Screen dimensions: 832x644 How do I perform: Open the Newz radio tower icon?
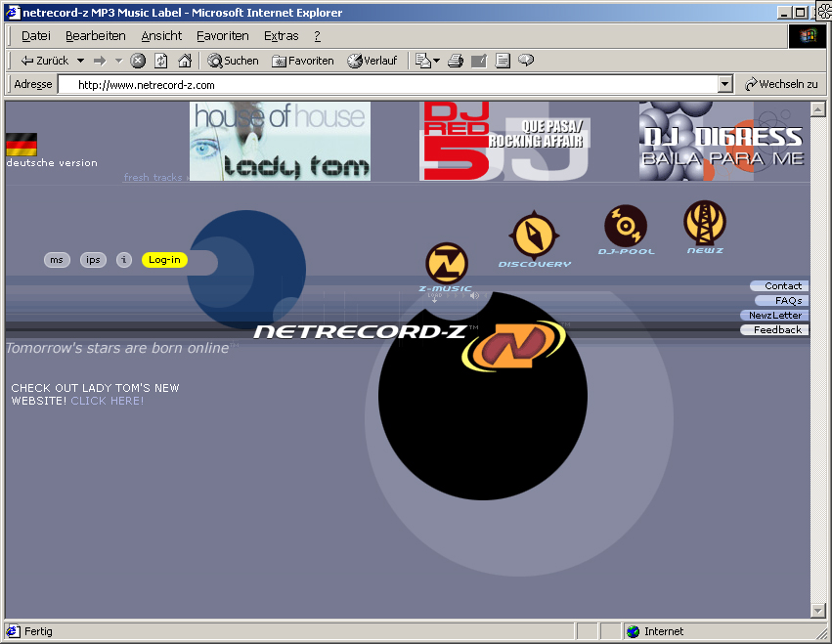pyautogui.click(x=705, y=222)
